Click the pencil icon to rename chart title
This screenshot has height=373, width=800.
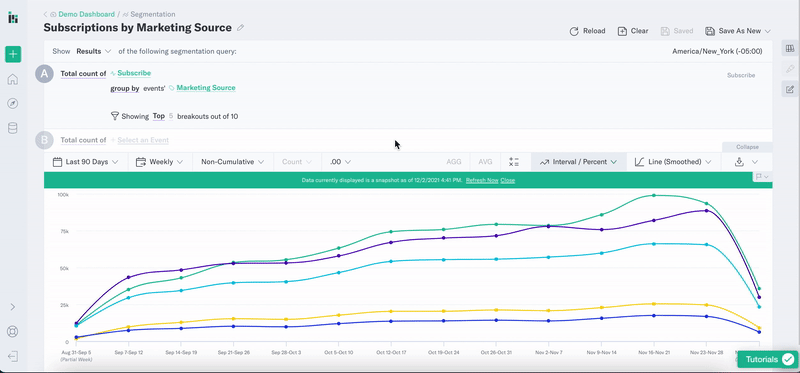[241, 28]
